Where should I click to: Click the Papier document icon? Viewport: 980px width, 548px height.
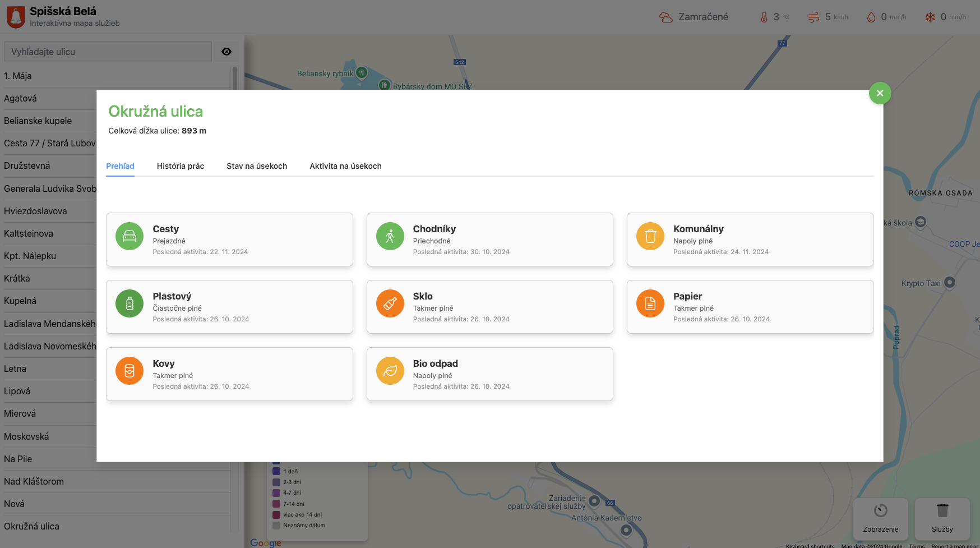pos(650,304)
